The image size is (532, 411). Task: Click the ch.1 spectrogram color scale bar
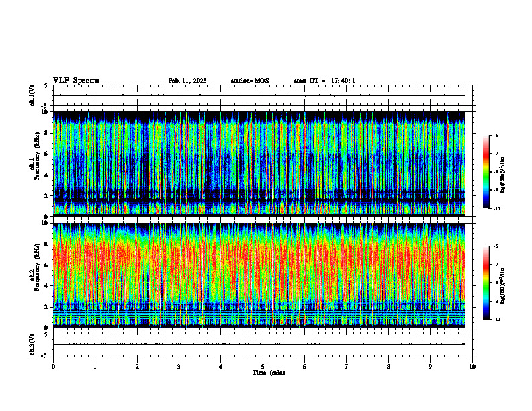point(486,172)
